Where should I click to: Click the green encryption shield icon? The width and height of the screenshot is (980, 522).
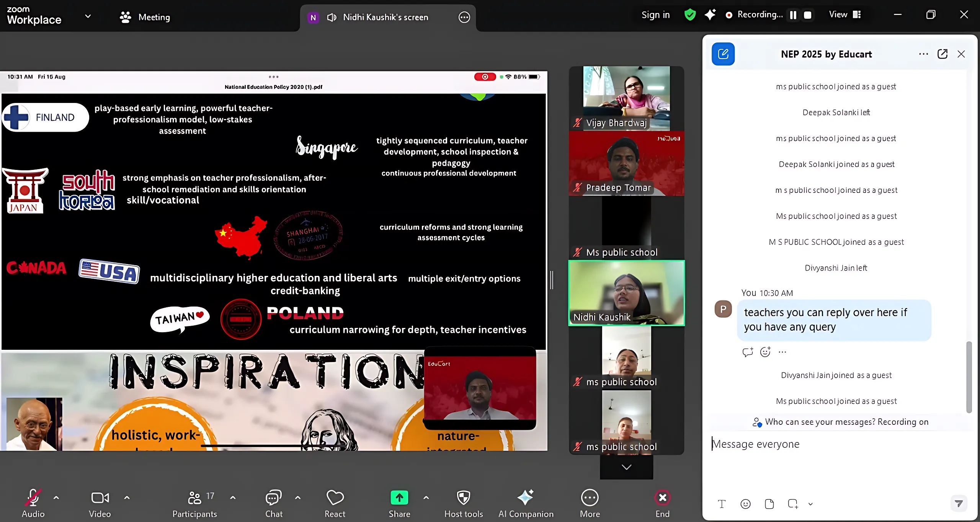tap(690, 15)
